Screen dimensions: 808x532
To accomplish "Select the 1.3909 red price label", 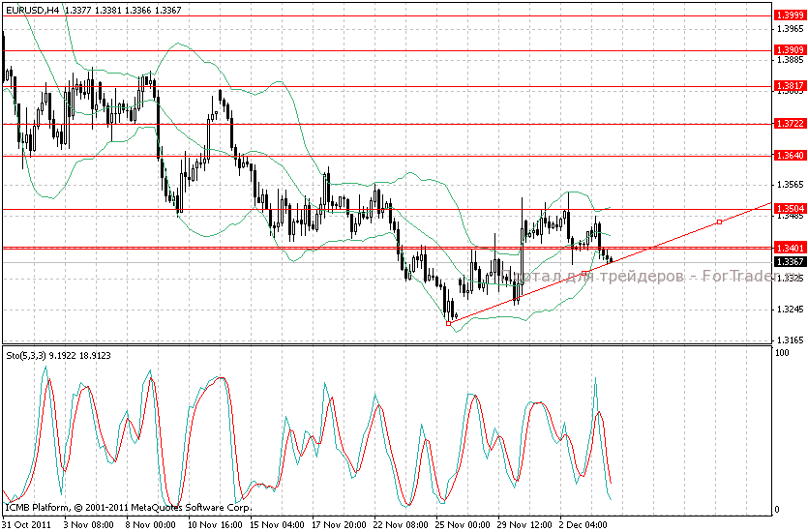I will [791, 50].
